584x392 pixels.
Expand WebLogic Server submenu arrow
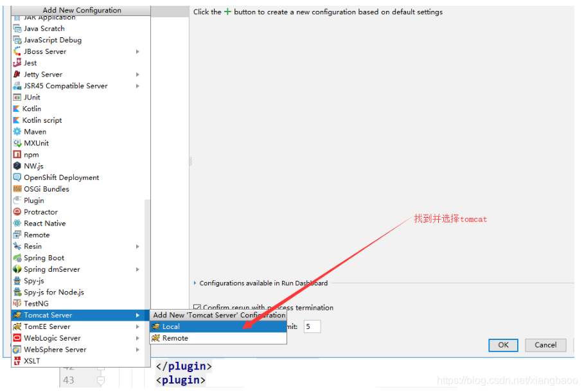[x=137, y=339]
